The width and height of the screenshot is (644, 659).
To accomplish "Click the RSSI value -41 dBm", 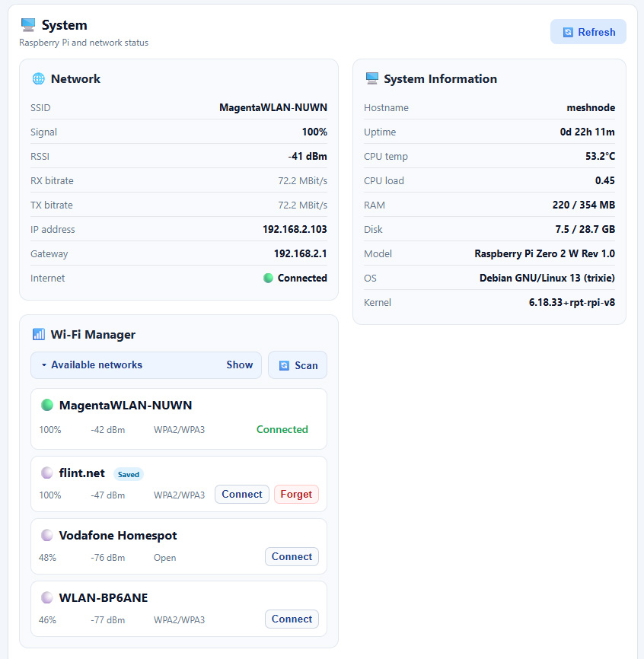I will pyautogui.click(x=308, y=156).
